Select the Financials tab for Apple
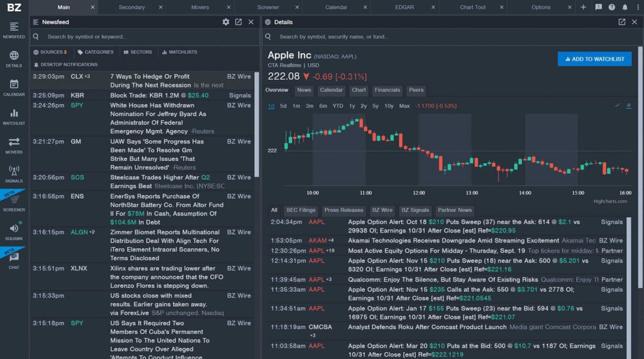 (387, 90)
